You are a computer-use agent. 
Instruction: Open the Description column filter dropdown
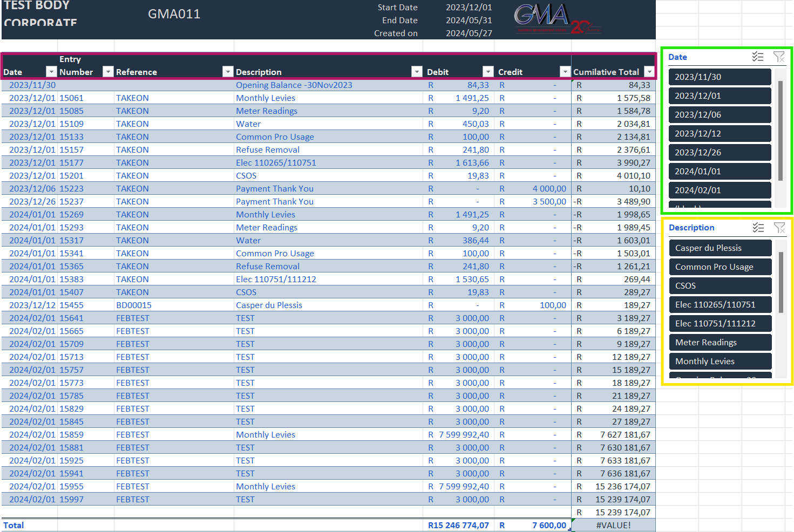417,72
